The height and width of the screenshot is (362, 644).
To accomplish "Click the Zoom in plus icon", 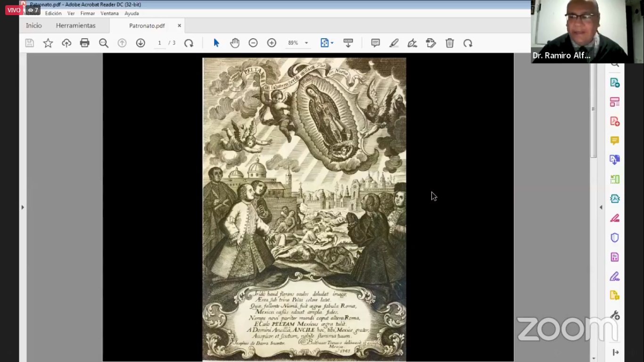I will (x=272, y=43).
